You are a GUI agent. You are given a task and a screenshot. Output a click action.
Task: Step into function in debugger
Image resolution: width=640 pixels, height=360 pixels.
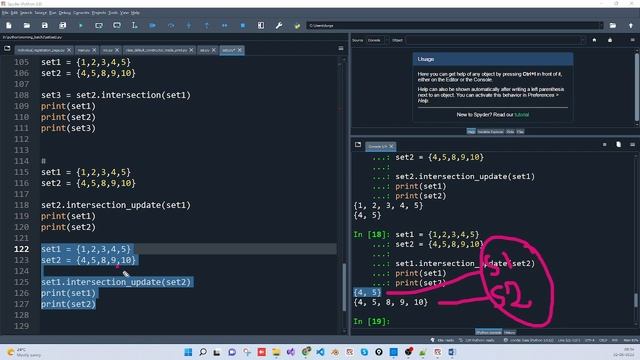(x=189, y=25)
